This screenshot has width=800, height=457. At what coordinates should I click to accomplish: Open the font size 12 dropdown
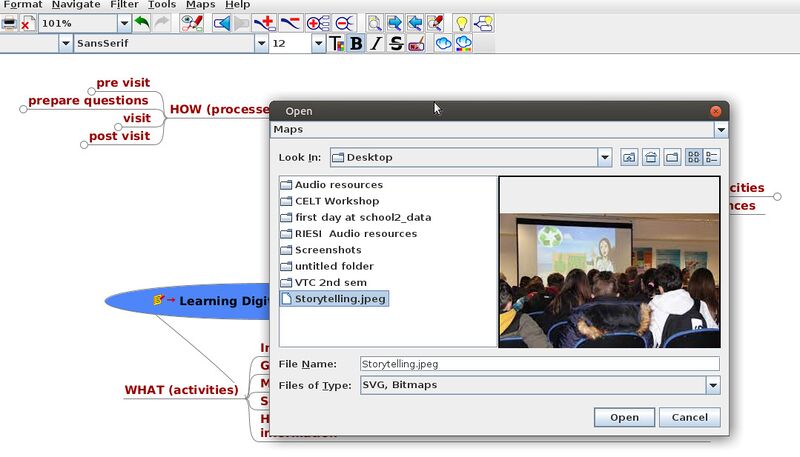(318, 44)
